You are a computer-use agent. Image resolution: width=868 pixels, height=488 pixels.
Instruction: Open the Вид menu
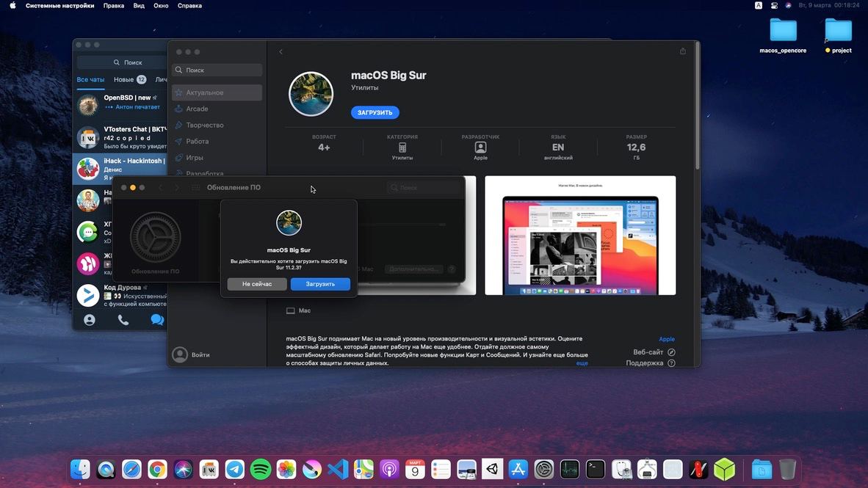point(139,6)
